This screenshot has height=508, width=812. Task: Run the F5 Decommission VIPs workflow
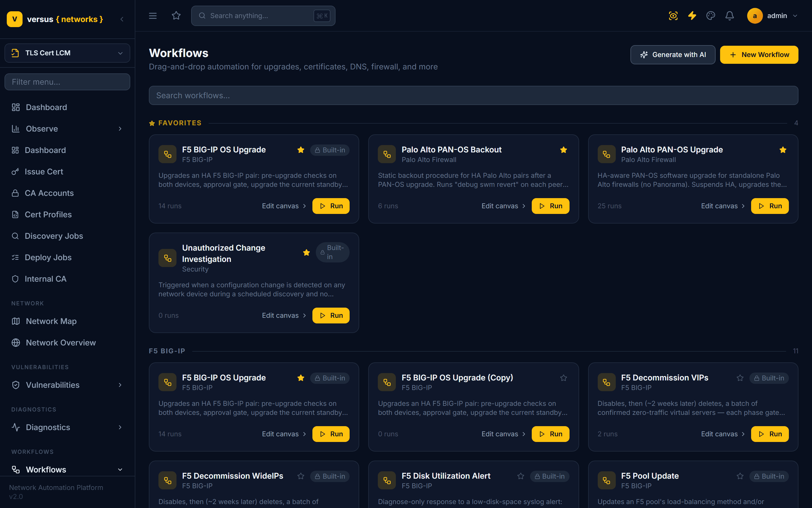click(x=769, y=434)
